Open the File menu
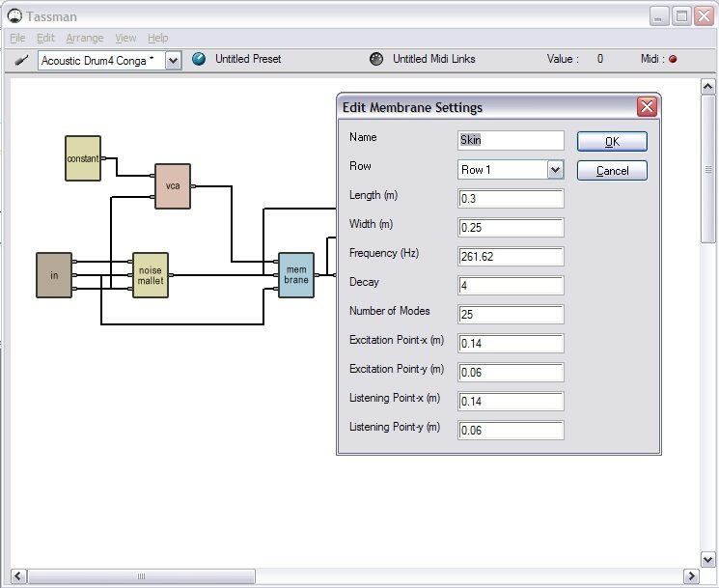Image resolution: width=719 pixels, height=588 pixels. (x=17, y=38)
